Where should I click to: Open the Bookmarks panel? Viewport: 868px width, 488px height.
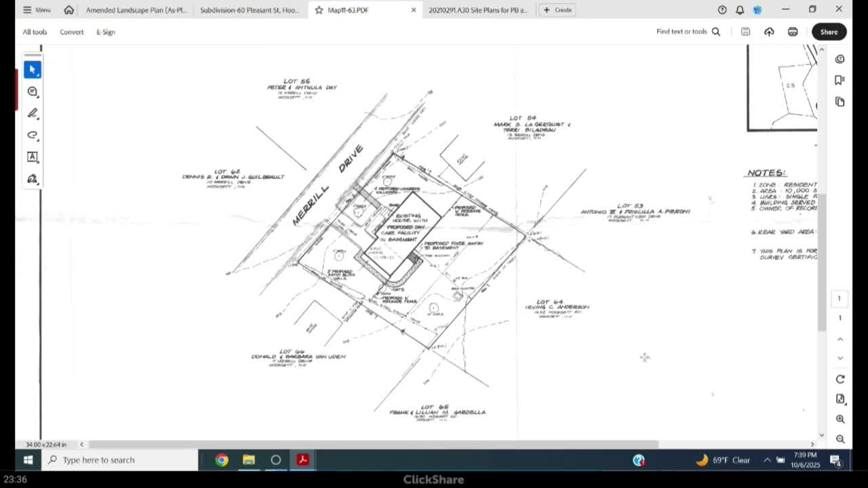point(840,80)
